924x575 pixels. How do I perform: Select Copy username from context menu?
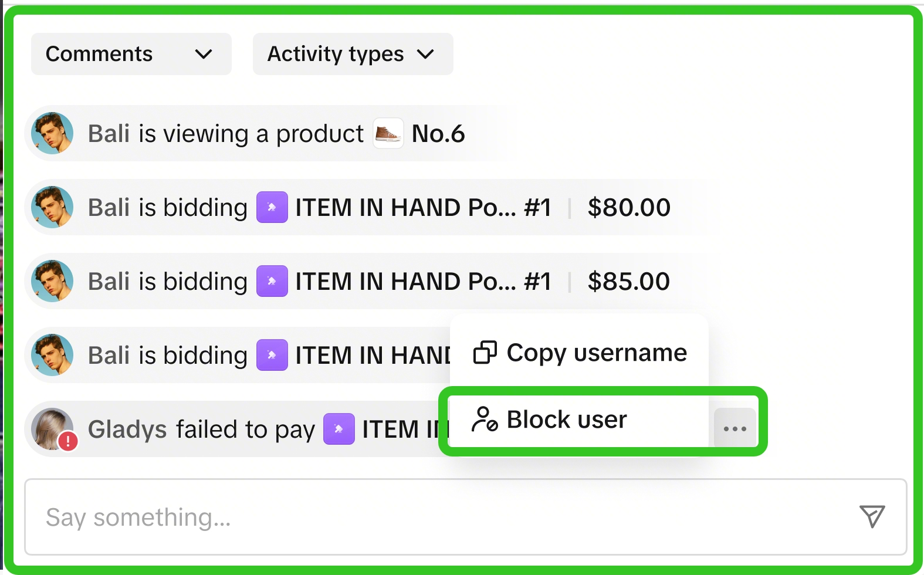pos(580,353)
